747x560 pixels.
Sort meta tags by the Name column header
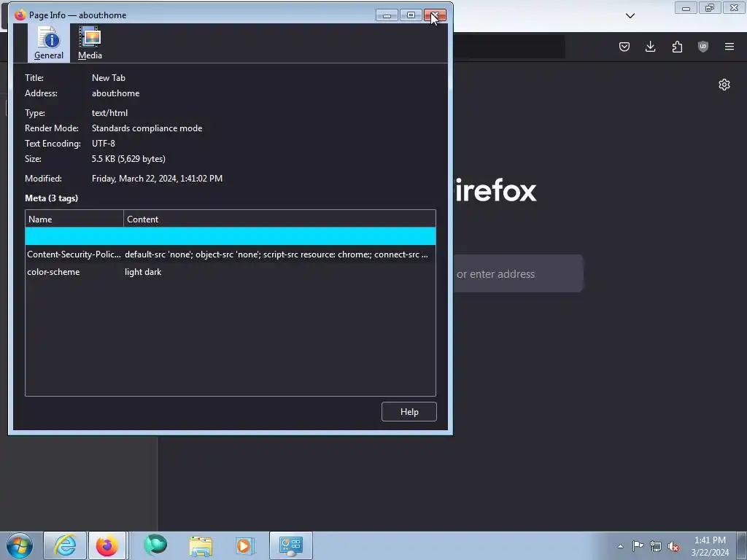coord(74,219)
